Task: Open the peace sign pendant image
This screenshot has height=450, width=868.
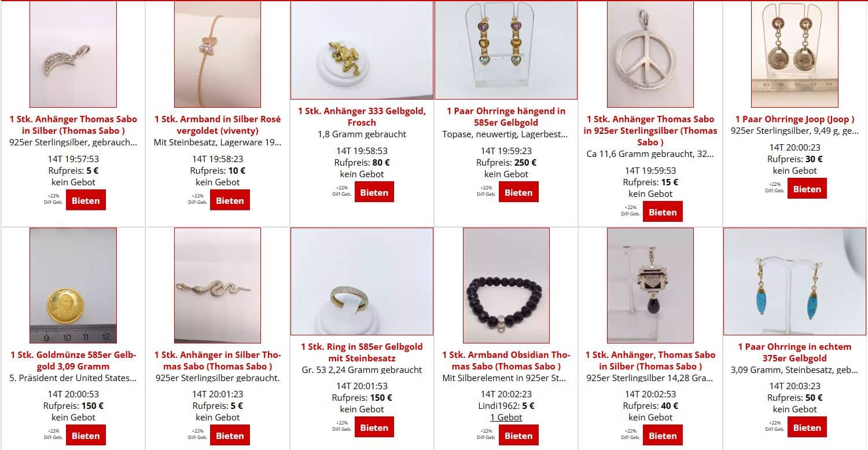Action: [650, 54]
